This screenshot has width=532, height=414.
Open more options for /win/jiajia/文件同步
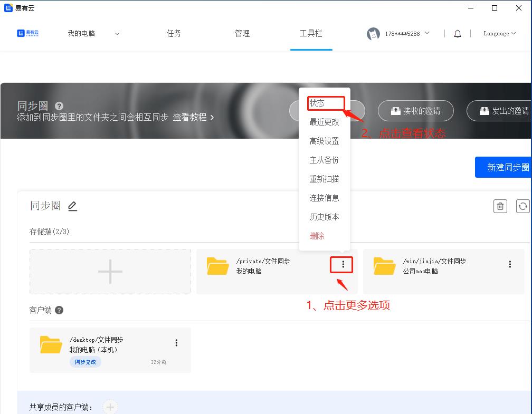510,264
